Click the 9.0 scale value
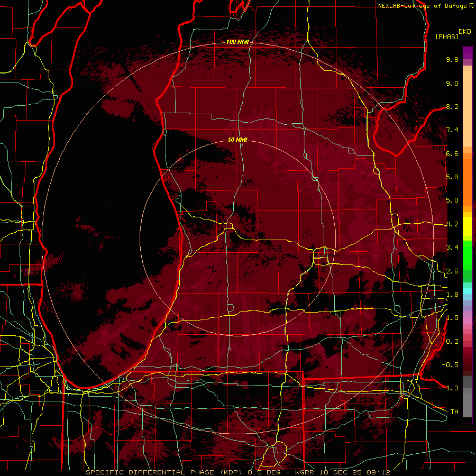476x476 pixels. coord(452,83)
